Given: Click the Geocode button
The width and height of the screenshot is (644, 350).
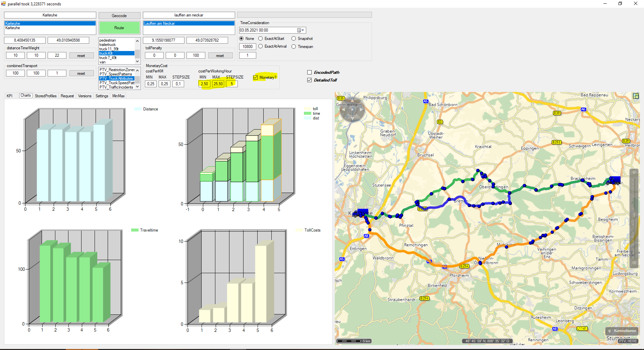Looking at the screenshot, I should (119, 16).
